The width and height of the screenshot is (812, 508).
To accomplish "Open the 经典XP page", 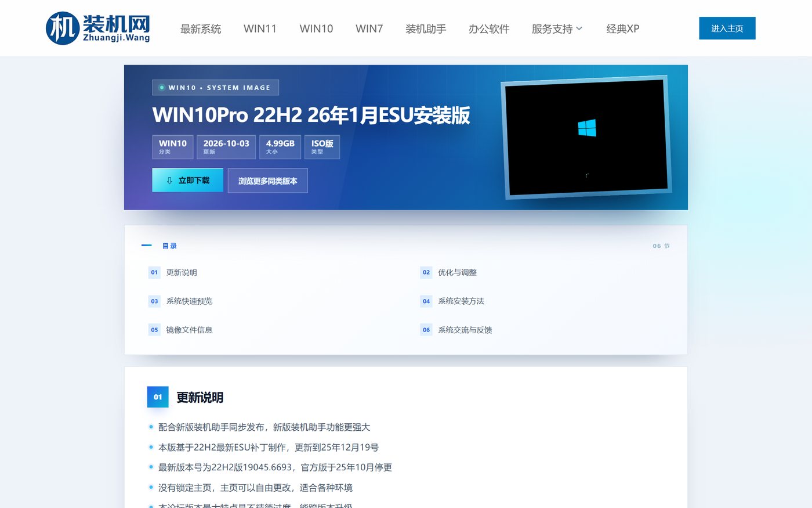I will pos(622,28).
